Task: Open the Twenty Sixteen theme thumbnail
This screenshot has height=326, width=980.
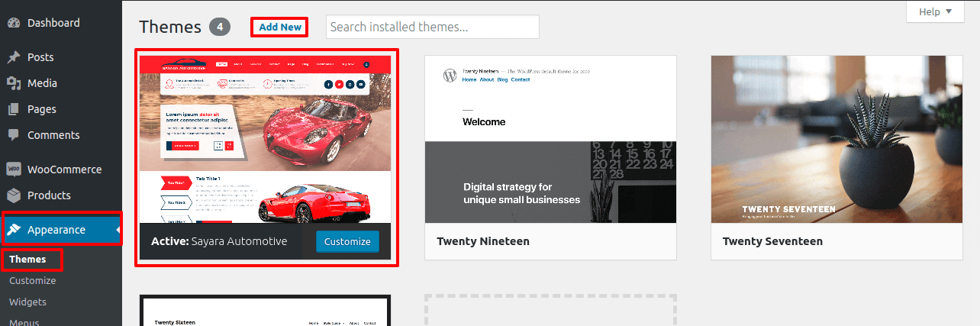Action: 265,312
